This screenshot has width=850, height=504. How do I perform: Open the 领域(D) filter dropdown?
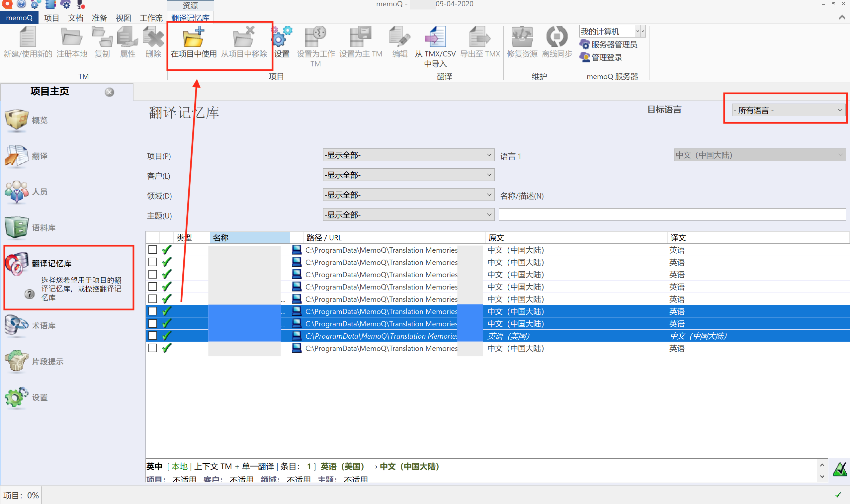point(408,195)
